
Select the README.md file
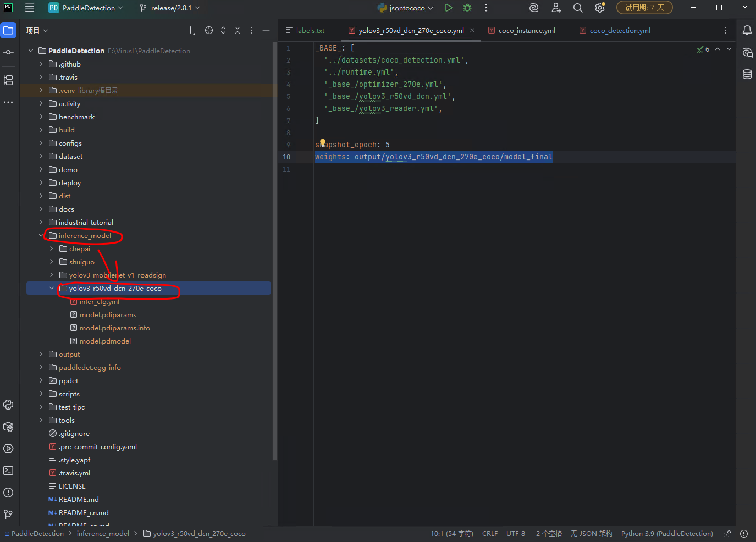[79, 500]
